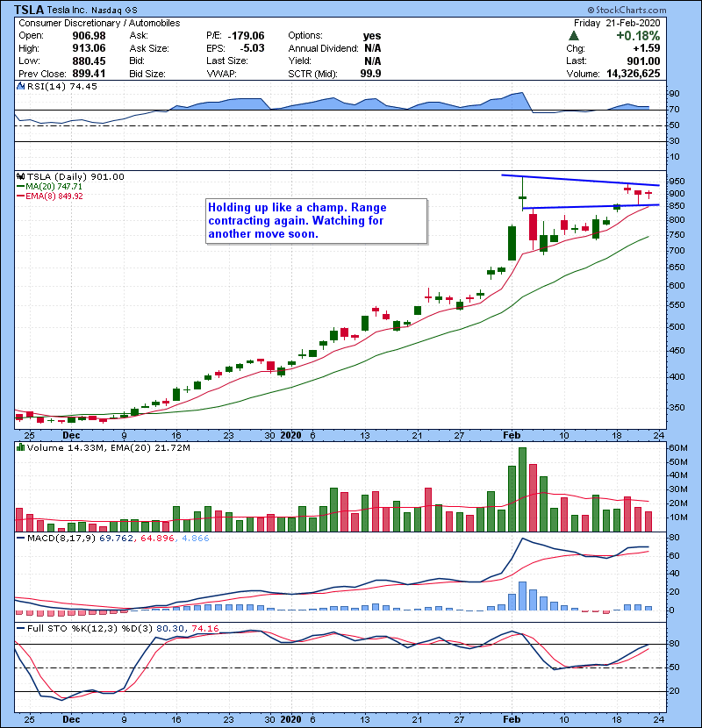Click the volume bars icon beside Volume label
This screenshot has height=728, width=702.
pos(20,447)
